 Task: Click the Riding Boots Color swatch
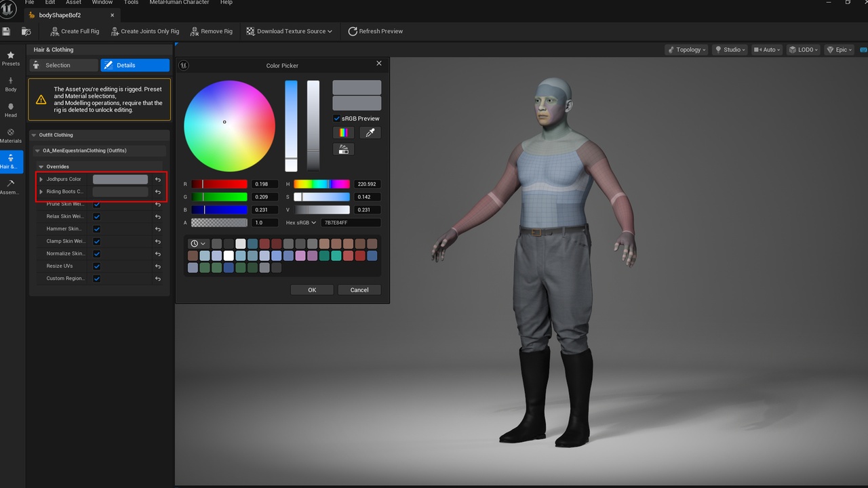pos(120,192)
